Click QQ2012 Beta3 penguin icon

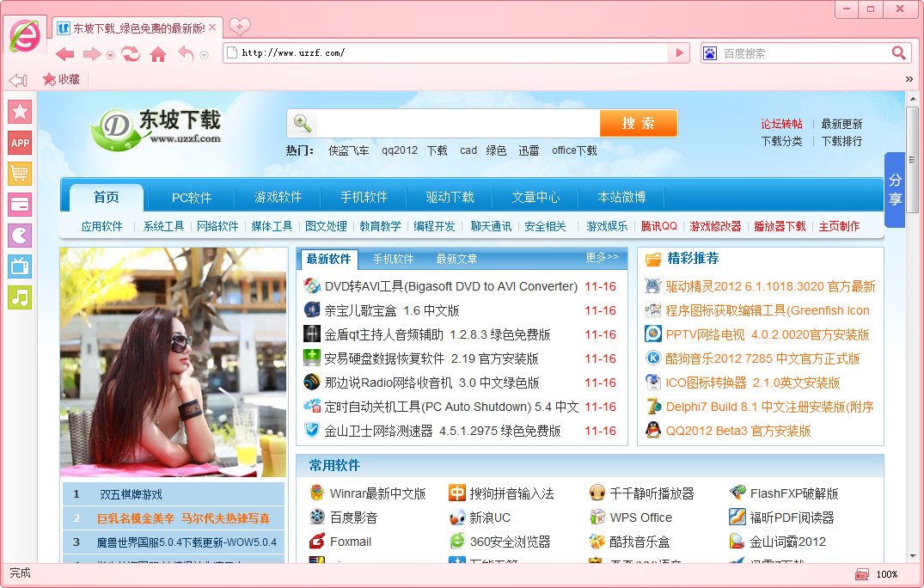tap(653, 430)
